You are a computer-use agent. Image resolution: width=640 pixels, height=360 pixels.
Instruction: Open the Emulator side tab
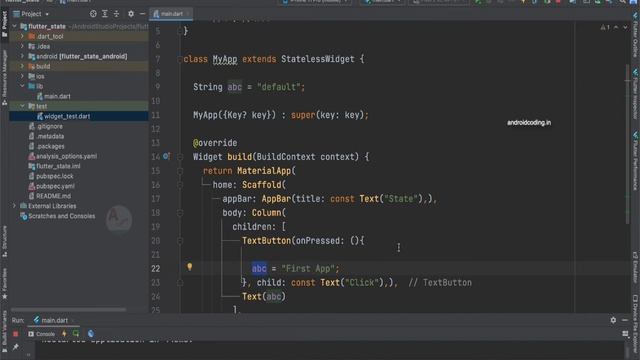[636, 267]
